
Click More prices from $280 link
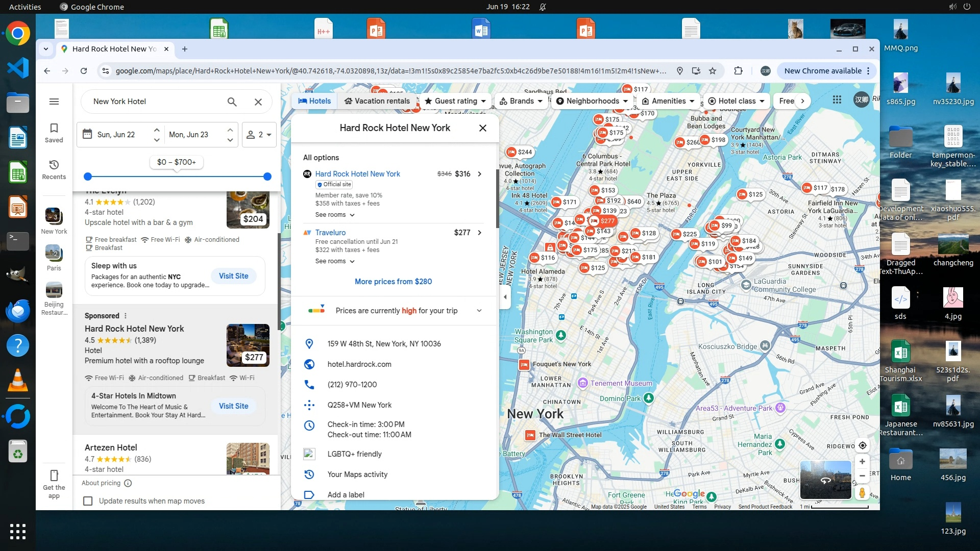(393, 282)
